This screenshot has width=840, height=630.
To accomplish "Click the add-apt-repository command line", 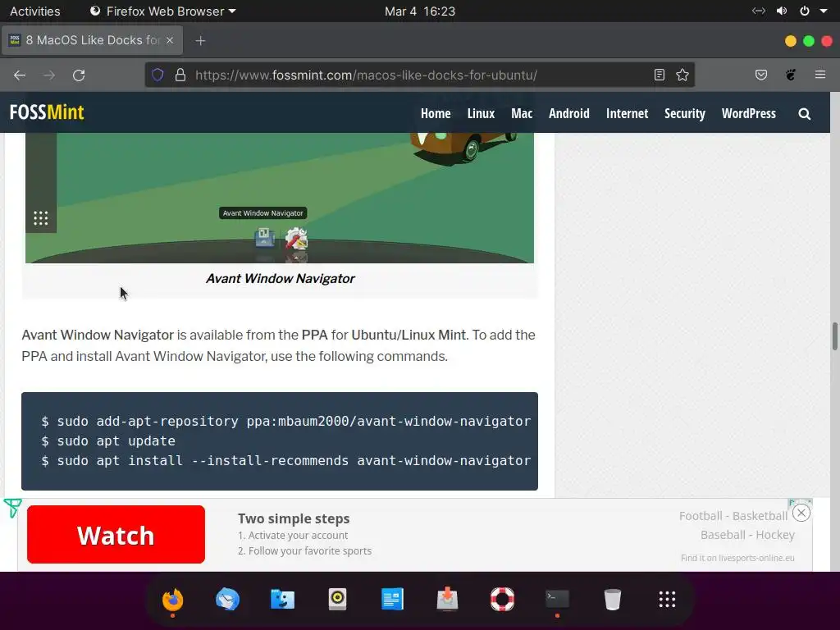I will point(286,421).
